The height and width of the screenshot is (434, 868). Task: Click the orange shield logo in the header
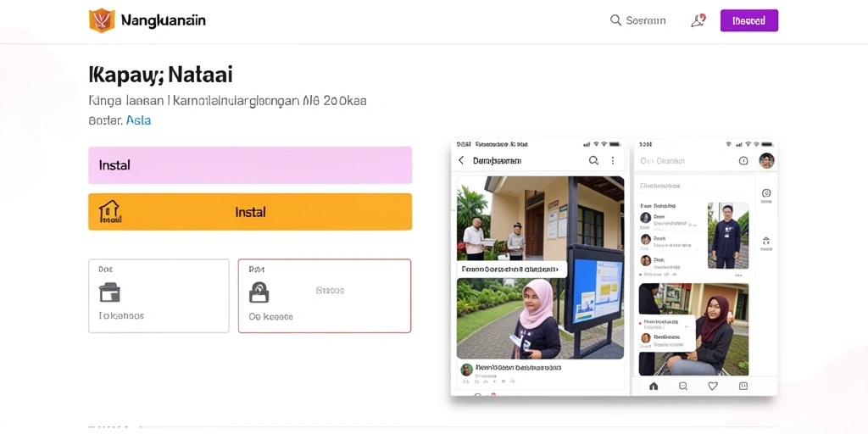(102, 20)
